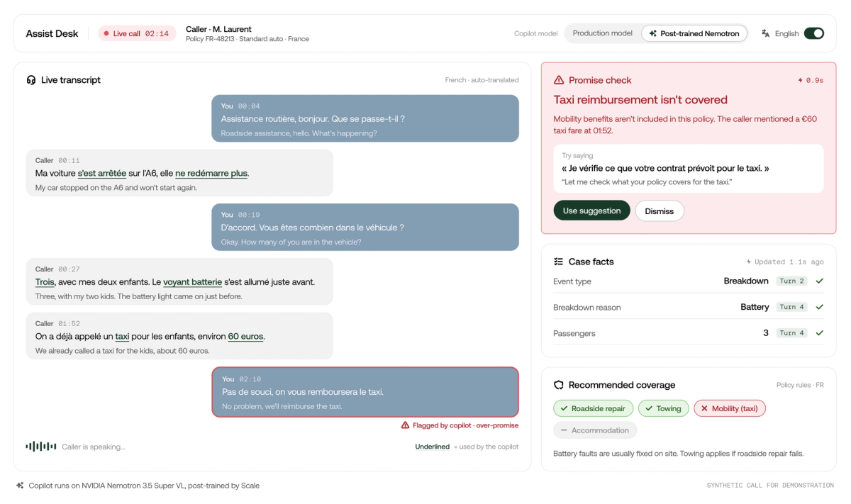
Task: Click the underlined word taxi in caller message
Action: click(122, 337)
